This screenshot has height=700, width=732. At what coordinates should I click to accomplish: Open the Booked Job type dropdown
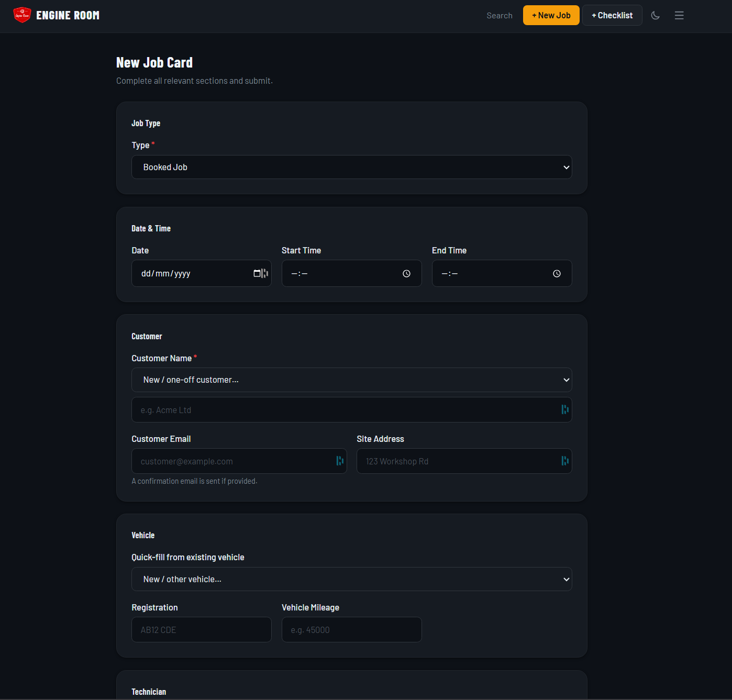[x=351, y=167]
